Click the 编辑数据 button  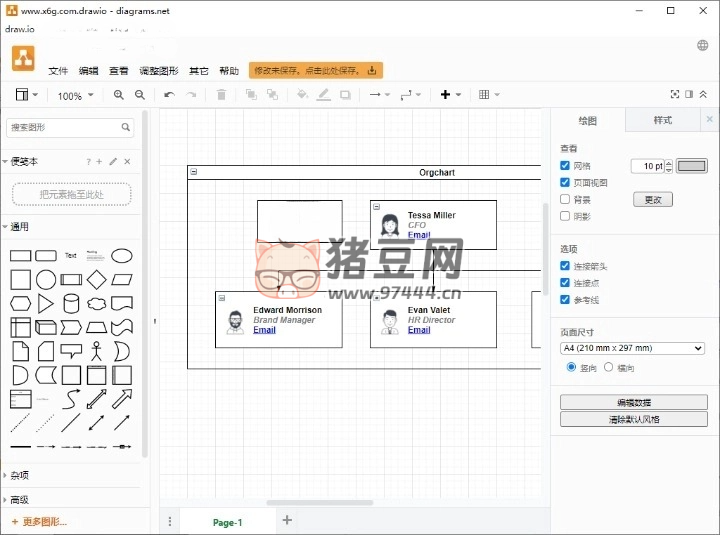pos(633,402)
